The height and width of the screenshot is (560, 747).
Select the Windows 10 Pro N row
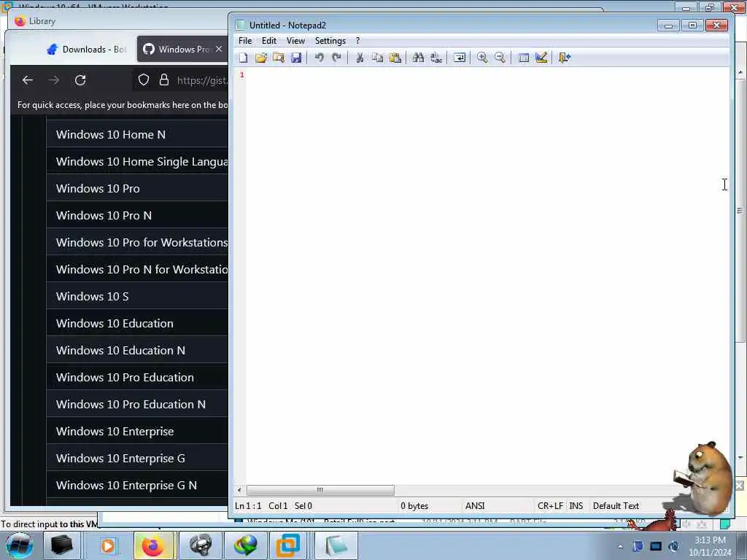pyautogui.click(x=137, y=215)
